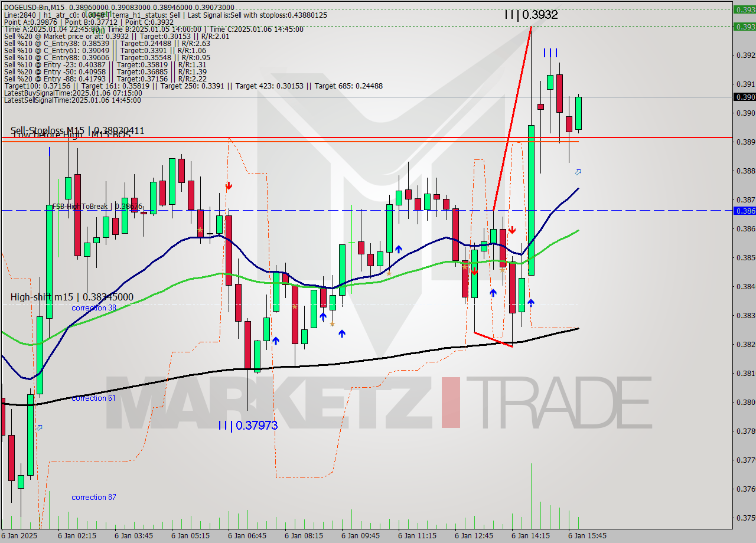Click the blue 'I I I' wave label
Image resolution: width=756 pixels, height=543 pixels.
coord(550,53)
